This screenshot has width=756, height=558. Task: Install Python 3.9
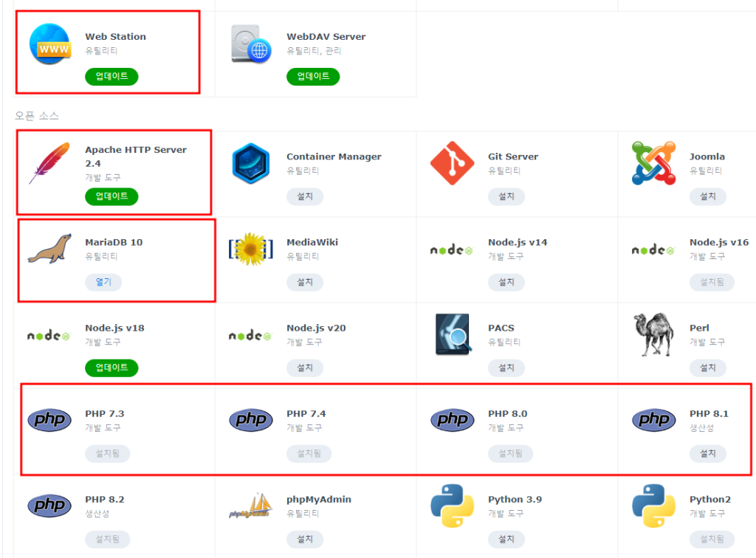point(506,540)
